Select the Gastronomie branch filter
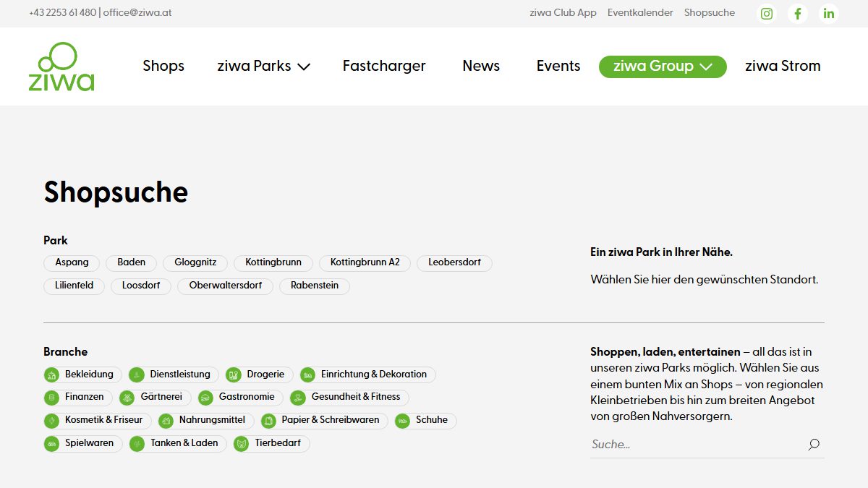 (x=240, y=398)
